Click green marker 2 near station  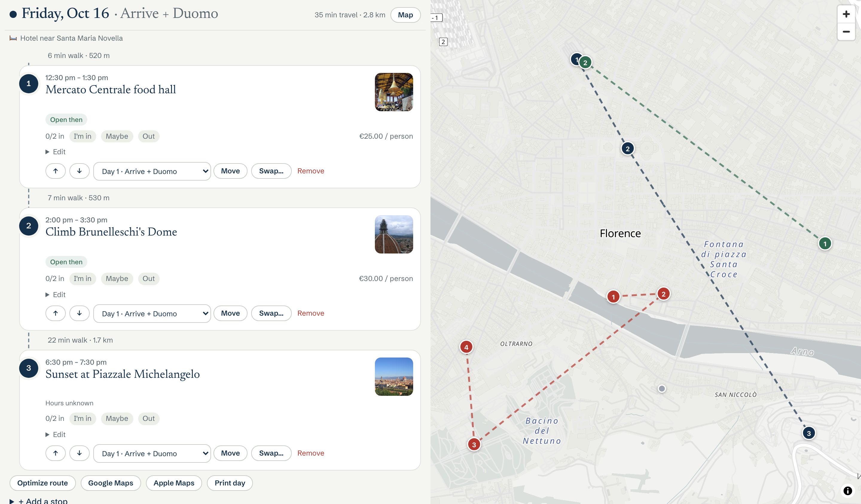click(x=585, y=62)
